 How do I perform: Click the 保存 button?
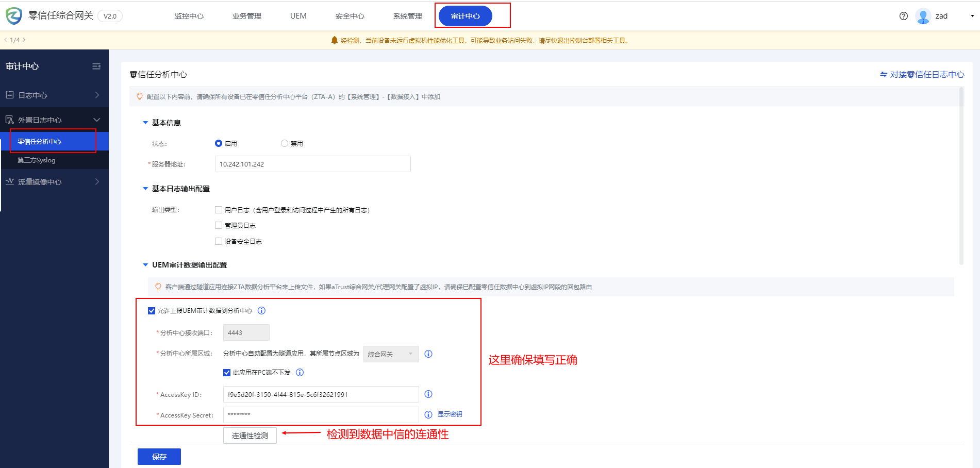coord(159,457)
